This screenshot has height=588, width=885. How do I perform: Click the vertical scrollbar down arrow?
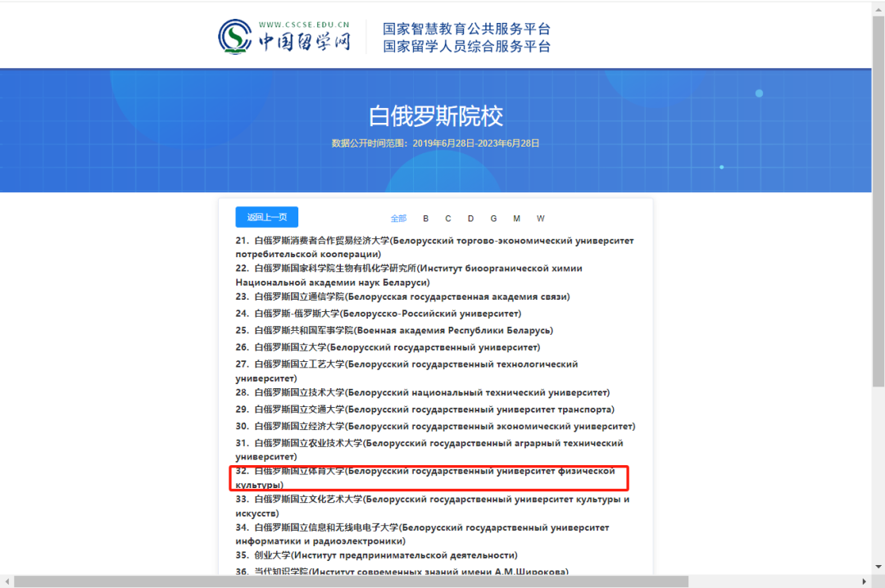(x=878, y=567)
